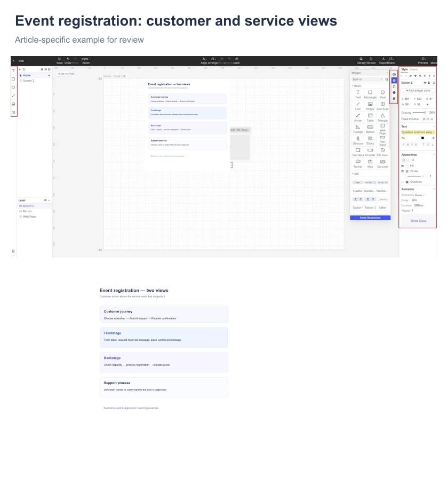This screenshot has height=480, width=448.
Task: Select the Oval tool in left toolbar strip
Action: click(13, 87)
